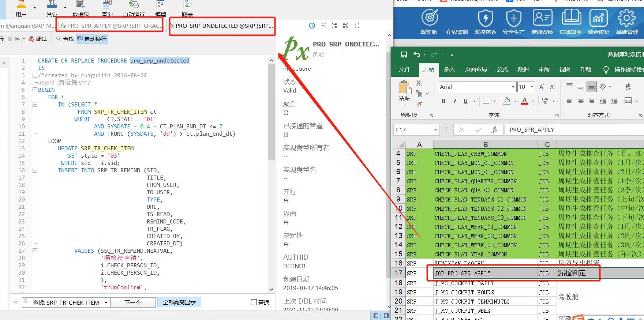Show the DDL view icon in object panel
This screenshot has width=644, height=320.
pyautogui.click(x=323, y=26)
